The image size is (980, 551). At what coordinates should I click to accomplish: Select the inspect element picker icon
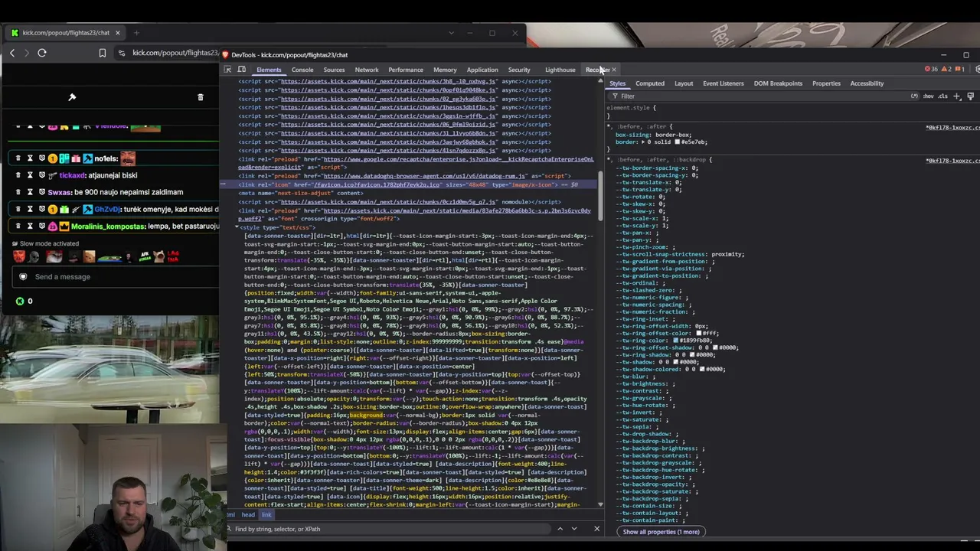(227, 70)
